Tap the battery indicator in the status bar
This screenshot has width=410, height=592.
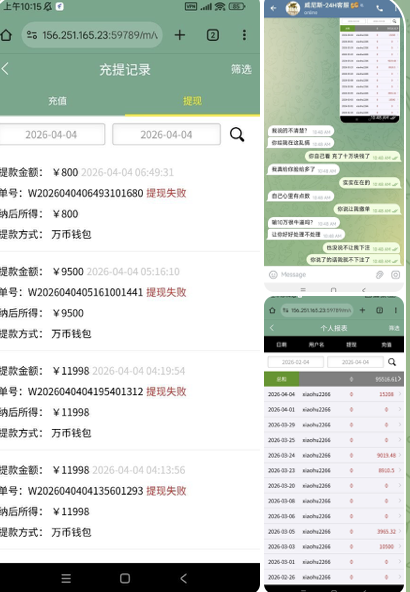click(x=237, y=6)
